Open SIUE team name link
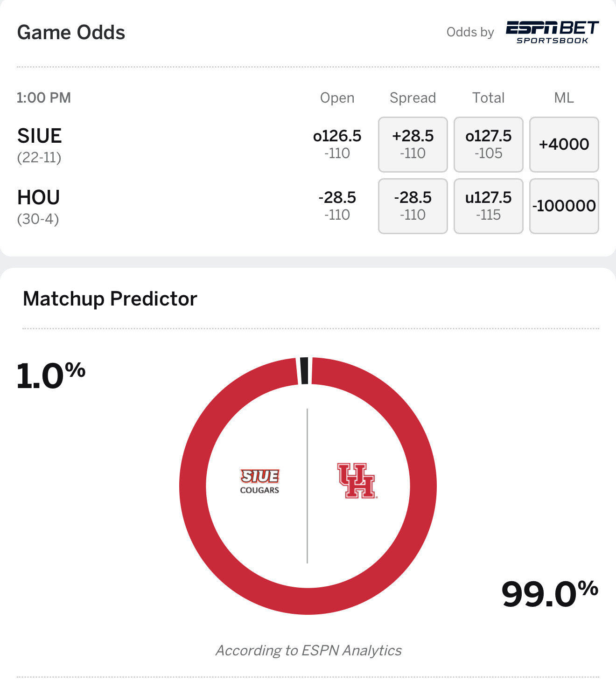616x688 pixels. click(x=39, y=136)
